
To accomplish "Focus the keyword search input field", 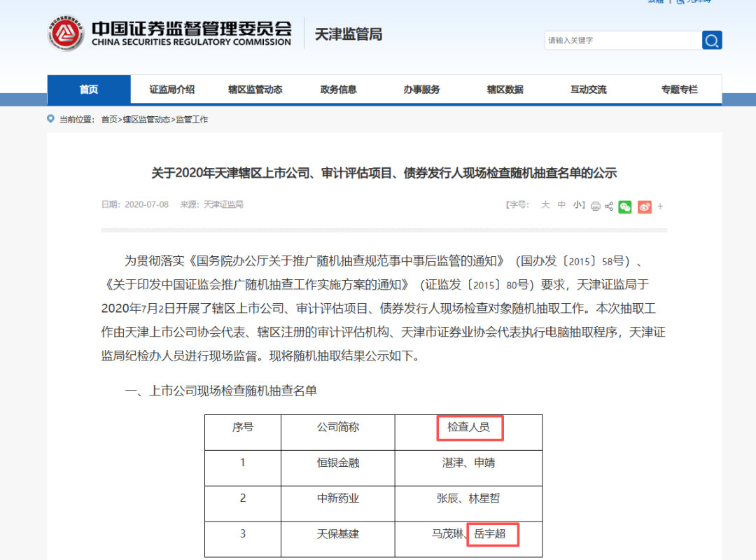I will [x=624, y=40].
